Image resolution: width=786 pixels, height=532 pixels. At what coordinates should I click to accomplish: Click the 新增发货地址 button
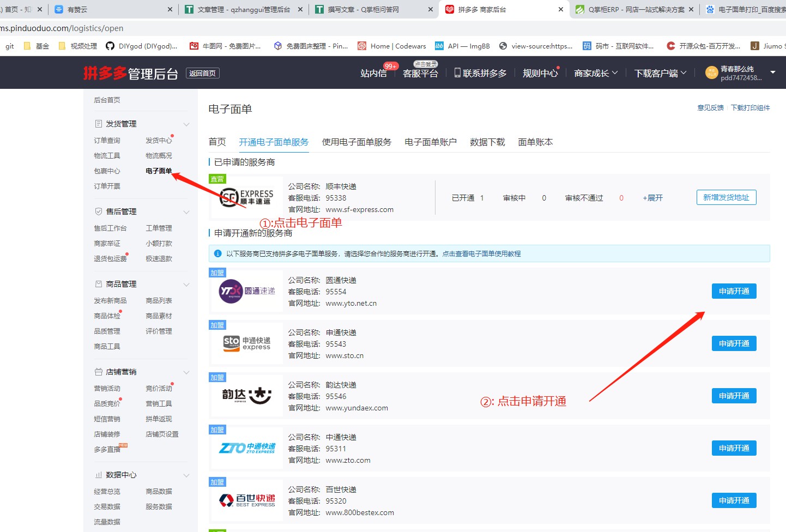(x=726, y=197)
